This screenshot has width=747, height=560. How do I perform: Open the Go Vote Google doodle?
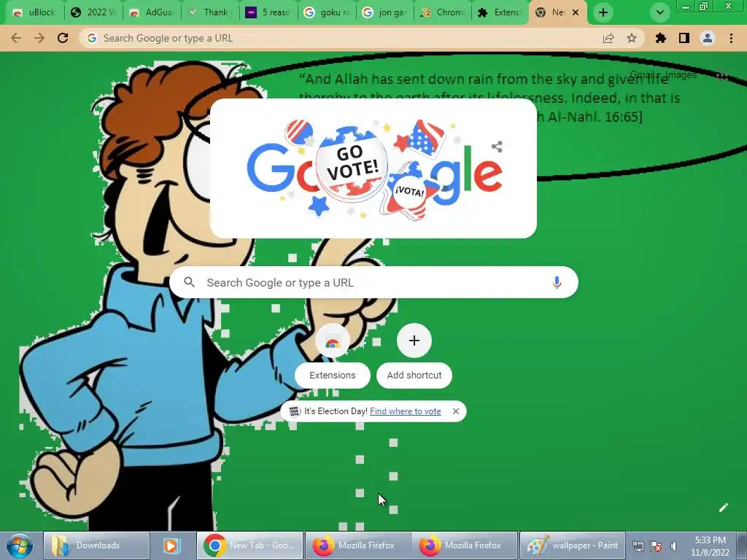(374, 169)
